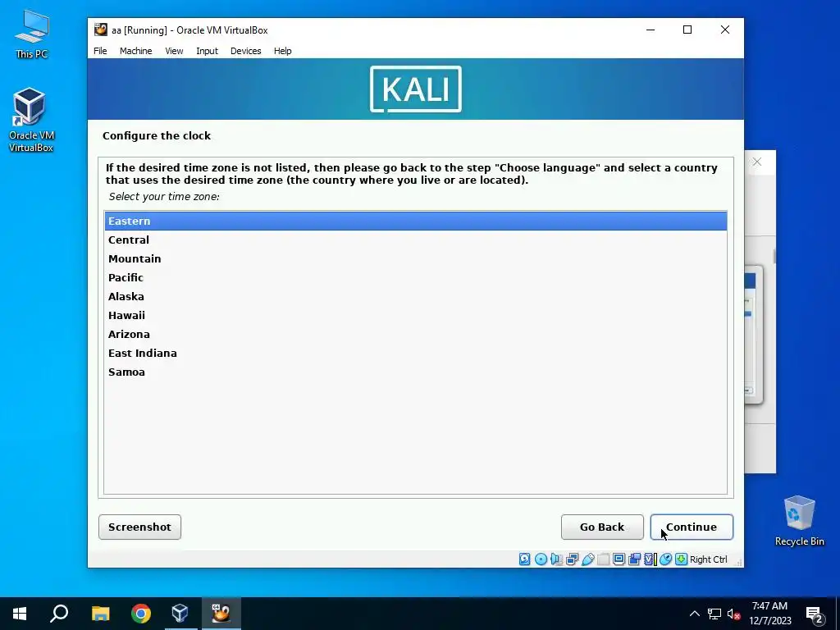Switch to VirtualBox Manager taskbar icon
Screen dimensions: 840x630
click(180, 614)
